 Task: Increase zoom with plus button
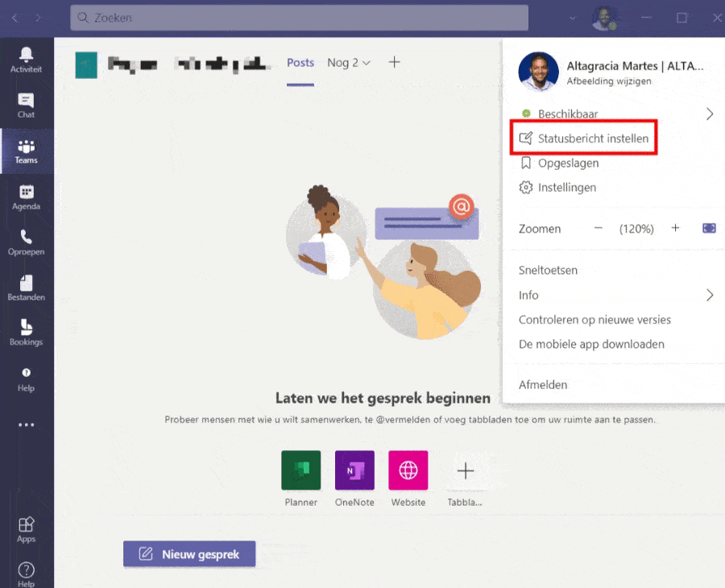(x=675, y=229)
